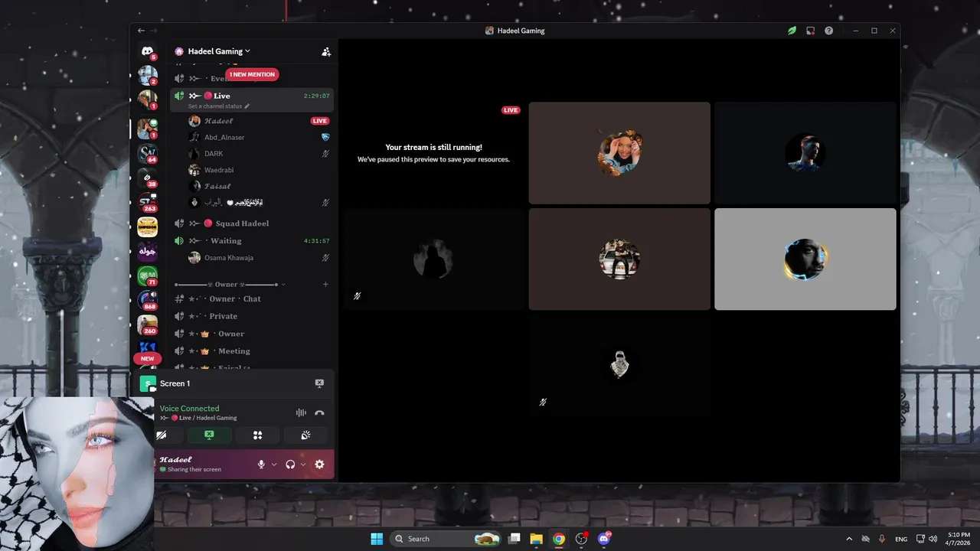Click the red NEW servers pill
980x551 pixels.
(147, 358)
